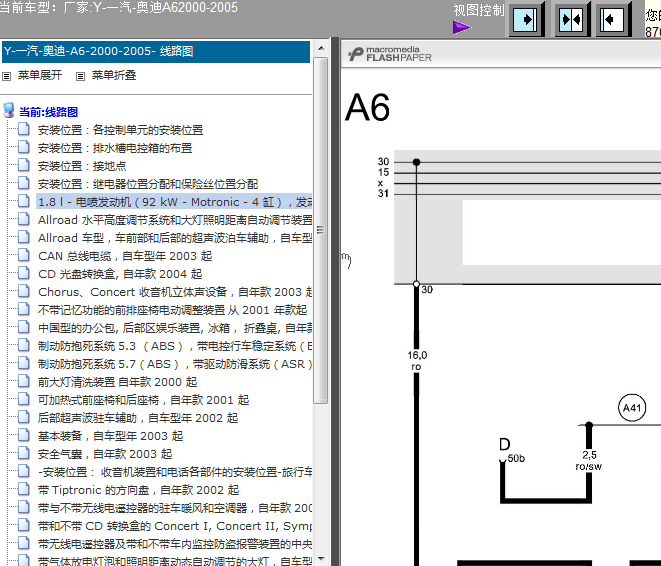Click page icon beside 前大灯清洗装置 row
This screenshot has width=661, height=566.
tap(24, 381)
